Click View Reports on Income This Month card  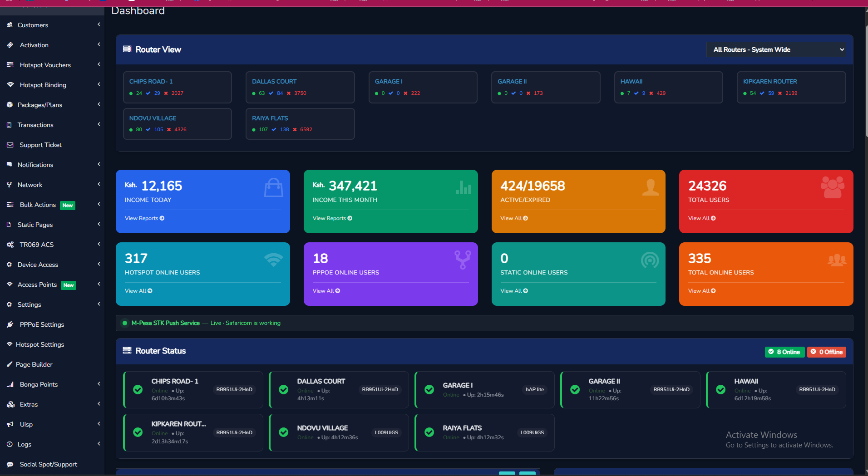coord(332,218)
